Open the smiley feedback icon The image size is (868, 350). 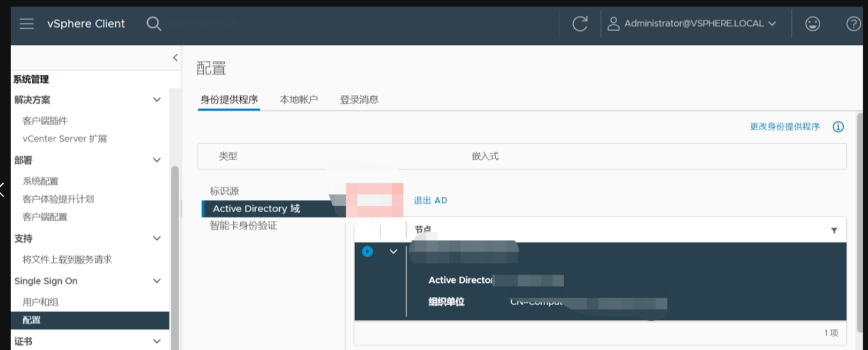tap(813, 24)
